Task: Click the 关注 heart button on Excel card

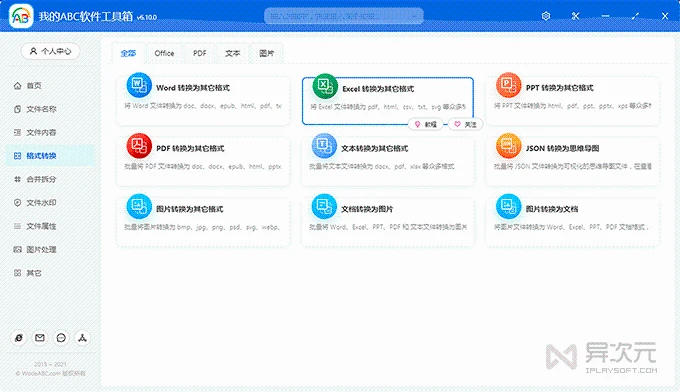Action: 465,124
